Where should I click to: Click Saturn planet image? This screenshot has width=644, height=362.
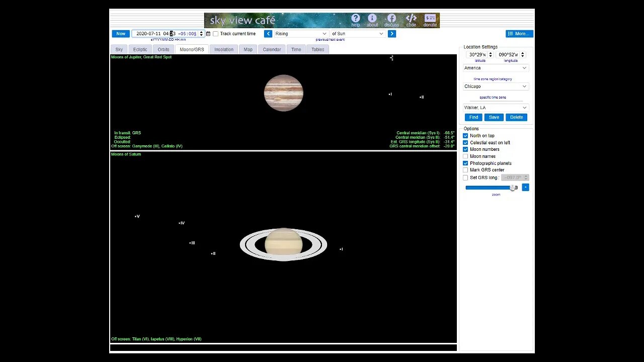coord(283,245)
